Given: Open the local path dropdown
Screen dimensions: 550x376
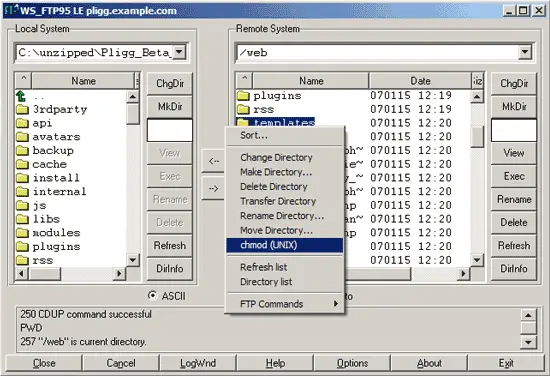Looking at the screenshot, I should [179, 52].
